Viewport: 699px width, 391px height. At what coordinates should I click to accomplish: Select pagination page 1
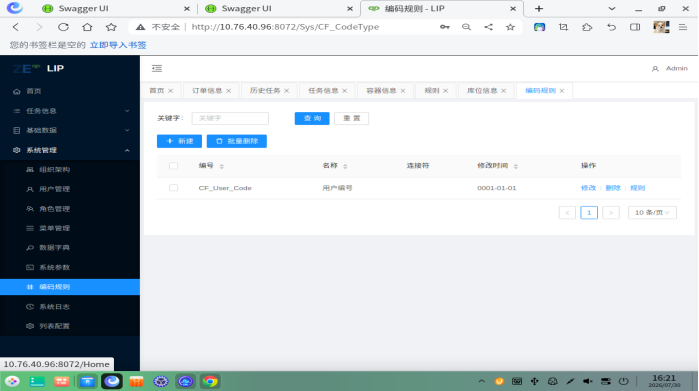589,213
